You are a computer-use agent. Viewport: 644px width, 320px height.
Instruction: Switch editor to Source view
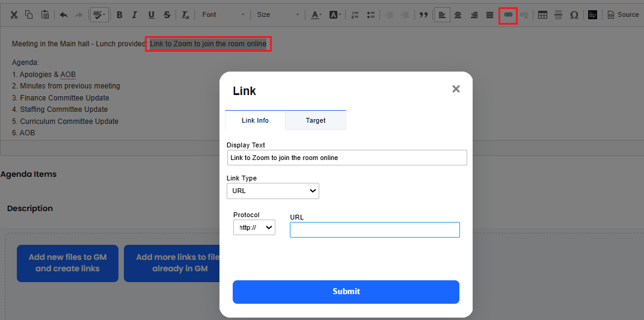click(624, 15)
